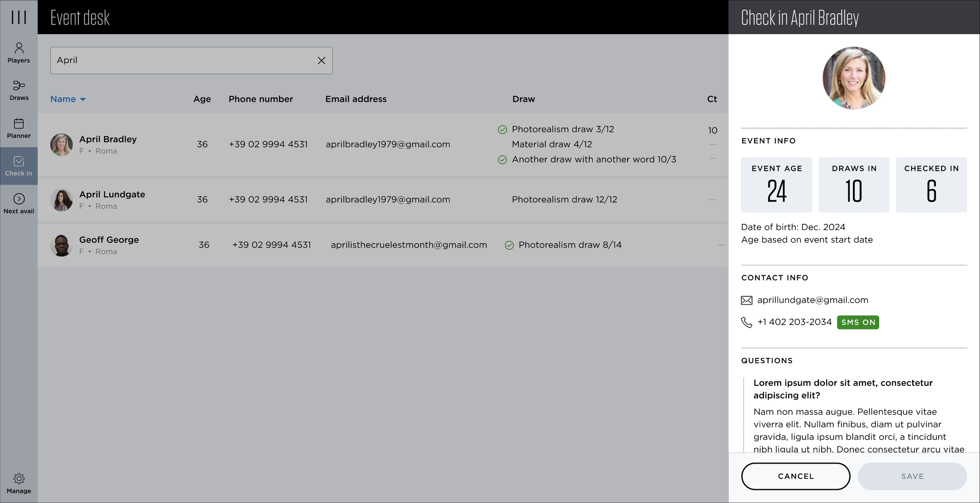Click Geoff George's profile photo
Screen dimensions: 980x503
[x=62, y=245]
